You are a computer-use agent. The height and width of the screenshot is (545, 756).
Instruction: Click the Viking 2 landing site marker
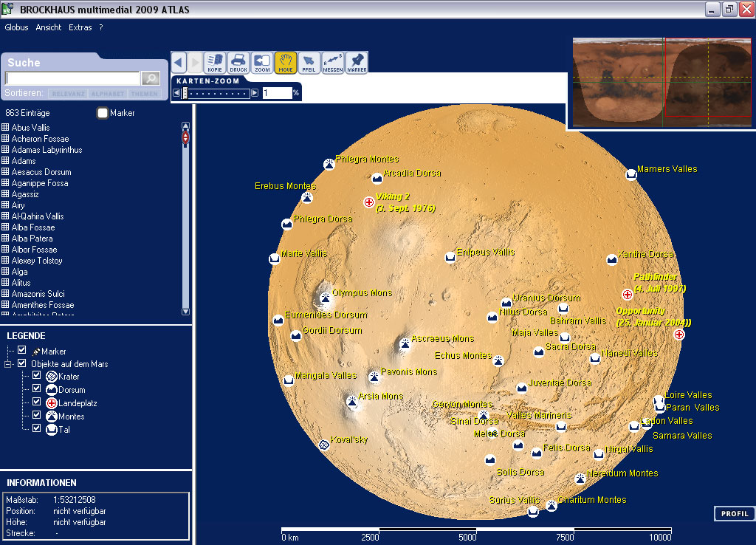click(369, 202)
